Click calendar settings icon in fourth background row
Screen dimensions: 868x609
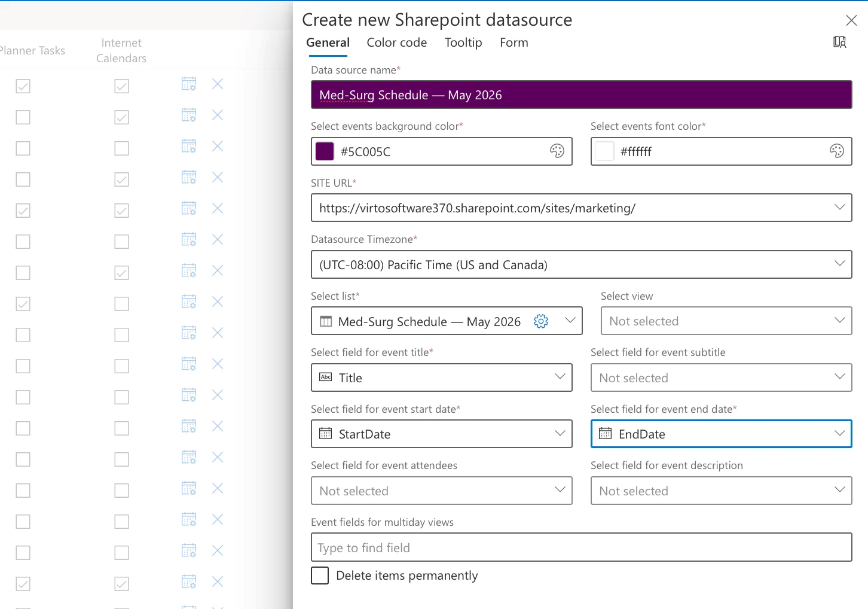point(189,177)
